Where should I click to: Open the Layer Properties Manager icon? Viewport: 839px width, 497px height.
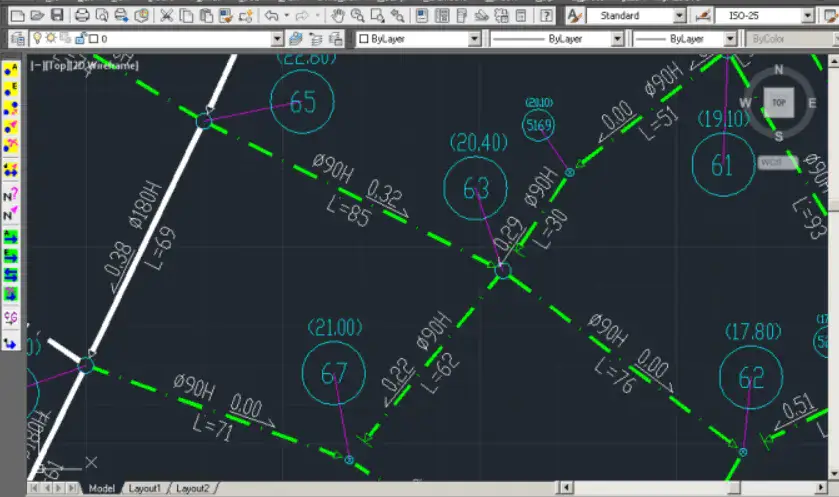click(17, 39)
